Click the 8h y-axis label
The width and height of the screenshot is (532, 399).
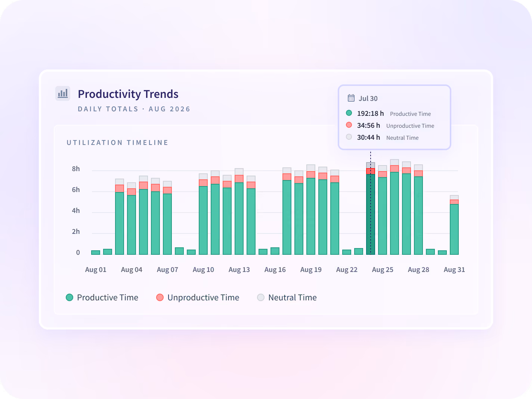(x=76, y=169)
